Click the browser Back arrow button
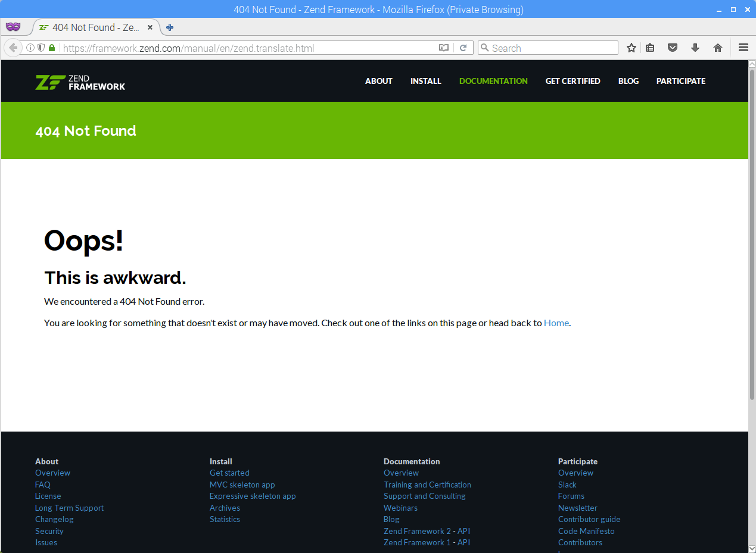The height and width of the screenshot is (553, 756). [13, 48]
